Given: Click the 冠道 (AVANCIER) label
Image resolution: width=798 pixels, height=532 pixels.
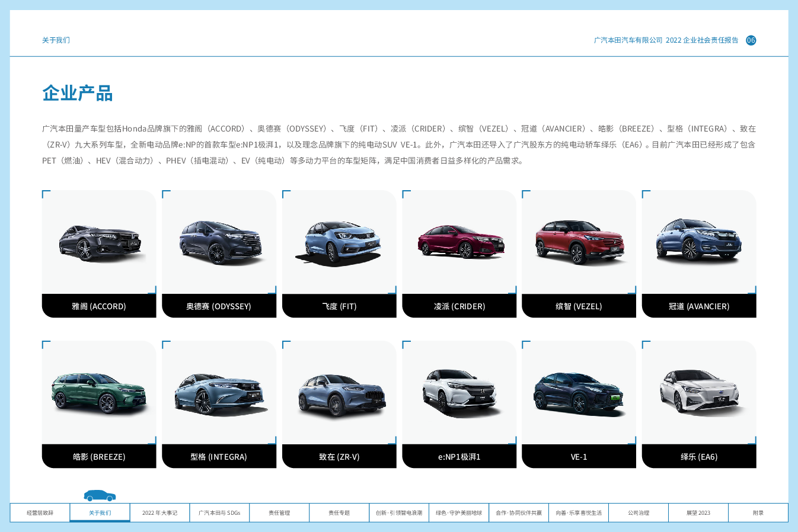Looking at the screenshot, I should [699, 306].
